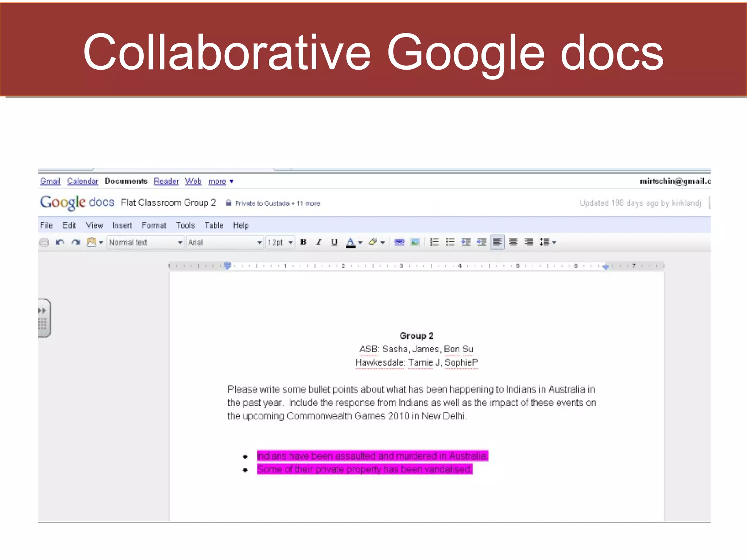The height and width of the screenshot is (560, 747).
Task: Open the View menu
Action: [94, 225]
